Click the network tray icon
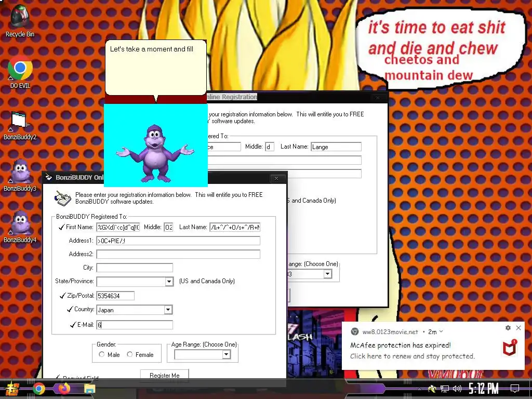532x399 pixels. tap(445, 389)
